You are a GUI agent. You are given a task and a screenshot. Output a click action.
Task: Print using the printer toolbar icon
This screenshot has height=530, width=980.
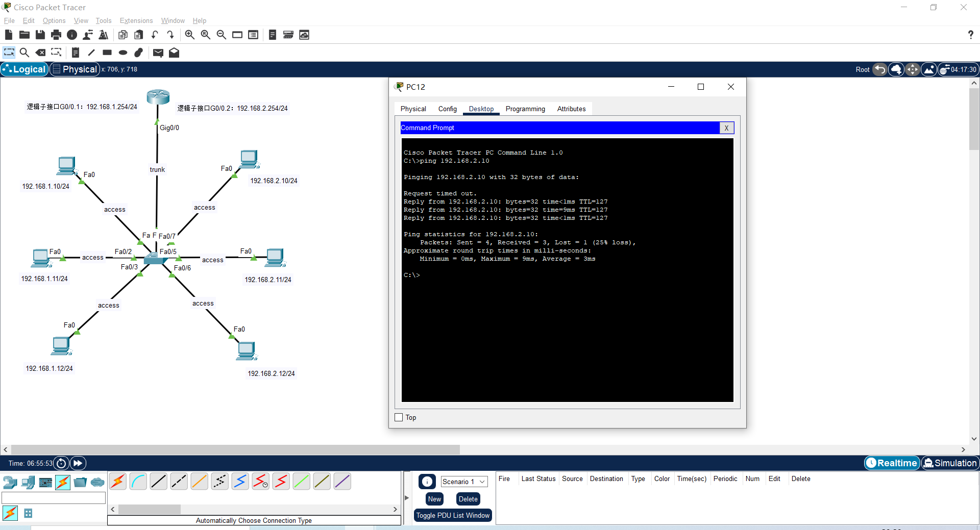coord(56,35)
